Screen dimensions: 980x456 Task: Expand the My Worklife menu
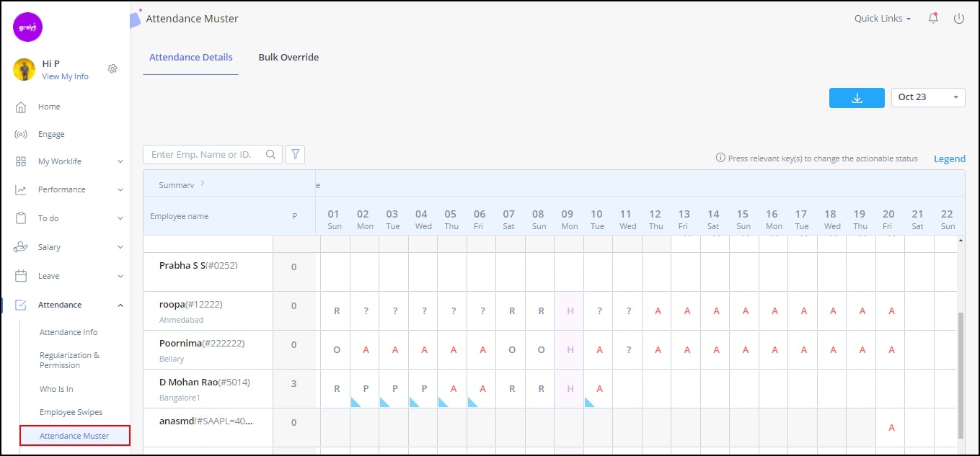click(120, 162)
